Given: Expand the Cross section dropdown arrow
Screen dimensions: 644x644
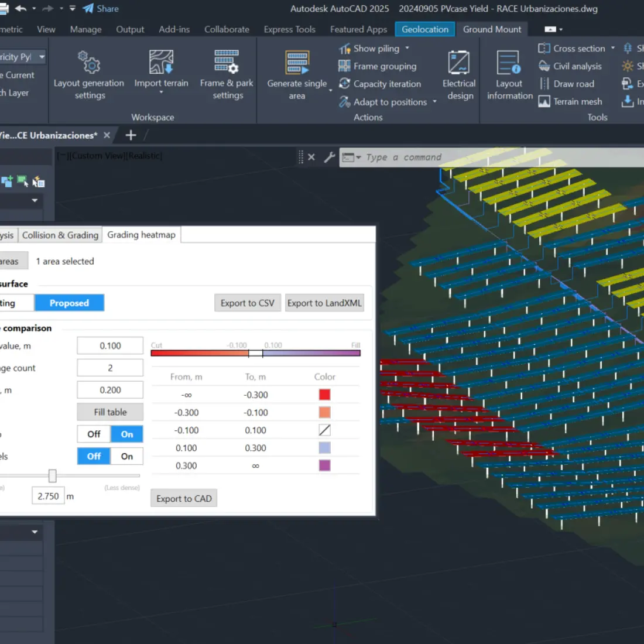Looking at the screenshot, I should 613,48.
